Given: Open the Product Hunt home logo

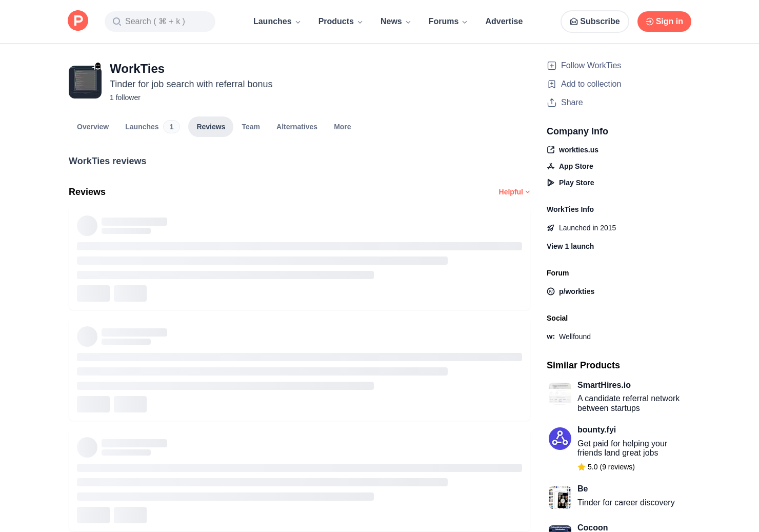Looking at the screenshot, I should tap(78, 21).
